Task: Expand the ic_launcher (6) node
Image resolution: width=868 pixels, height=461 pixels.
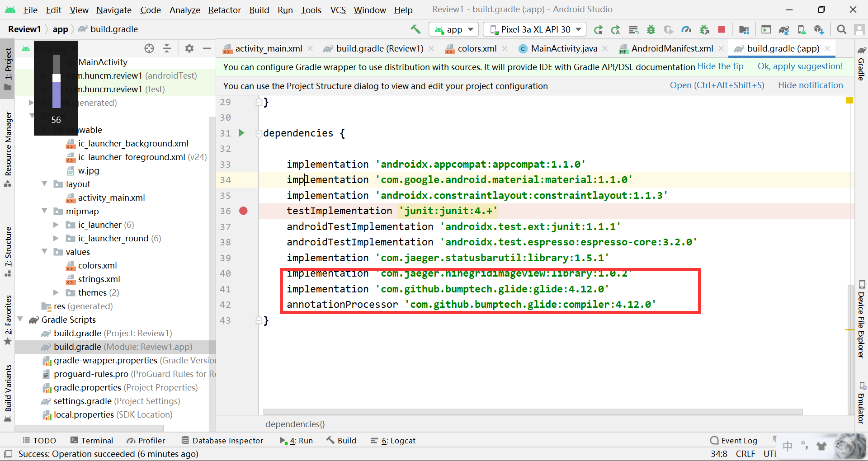Action: pos(56,225)
